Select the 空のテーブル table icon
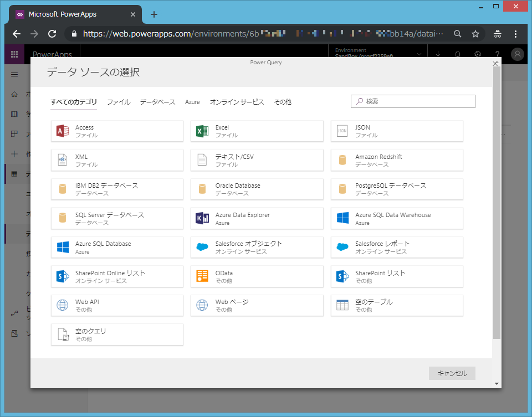The width and height of the screenshot is (532, 417). [x=342, y=305]
